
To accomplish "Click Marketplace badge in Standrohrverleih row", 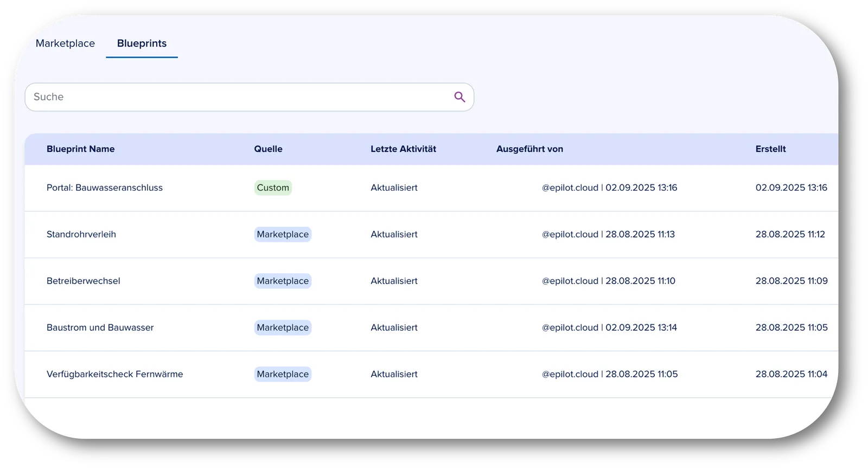I will click(x=283, y=234).
